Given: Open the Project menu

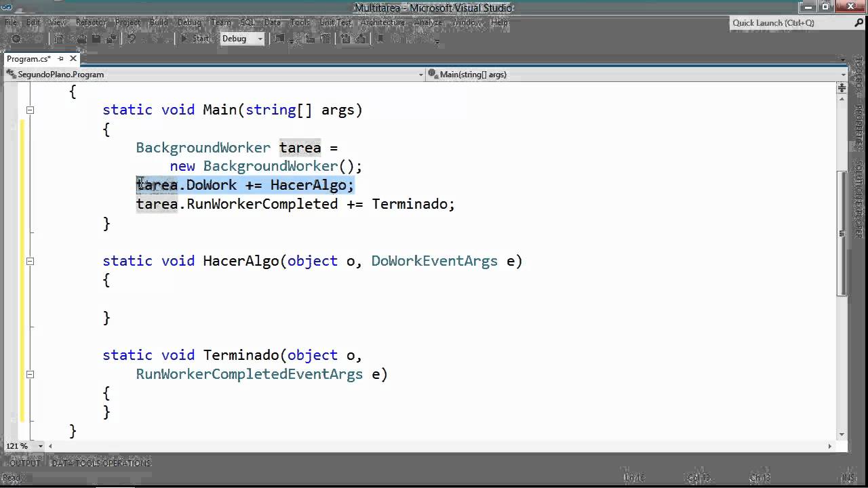Looking at the screenshot, I should (127, 22).
